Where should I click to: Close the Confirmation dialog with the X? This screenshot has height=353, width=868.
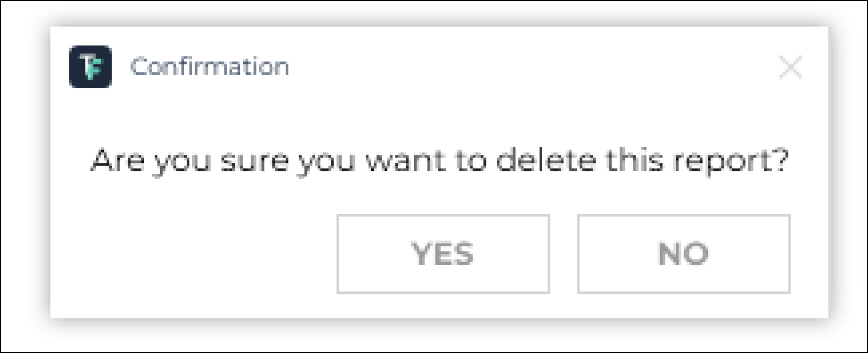791,67
